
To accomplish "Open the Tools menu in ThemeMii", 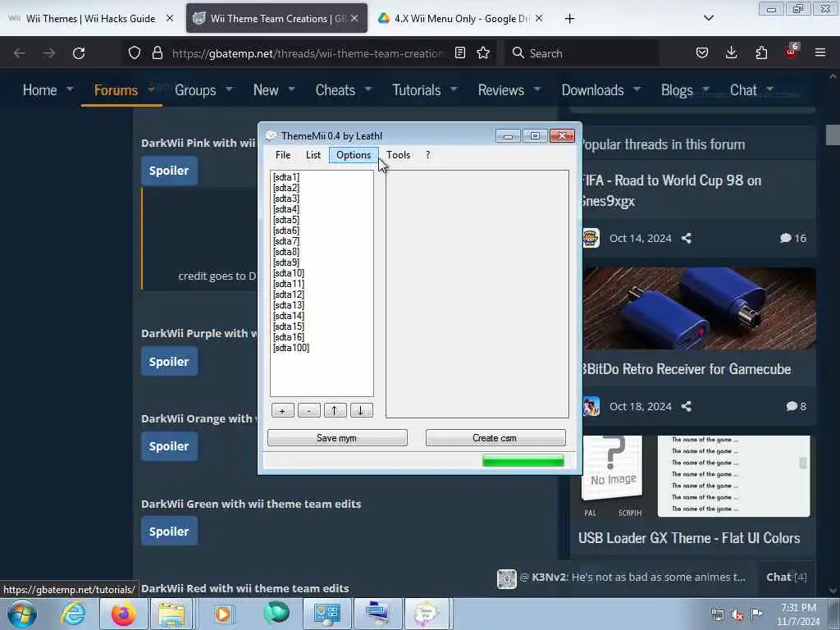I will (398, 155).
